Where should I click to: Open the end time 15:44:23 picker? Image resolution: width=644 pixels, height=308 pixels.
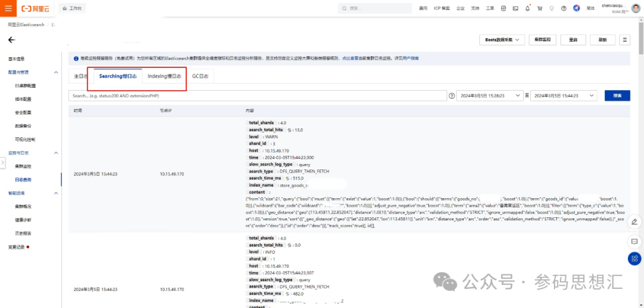click(563, 96)
